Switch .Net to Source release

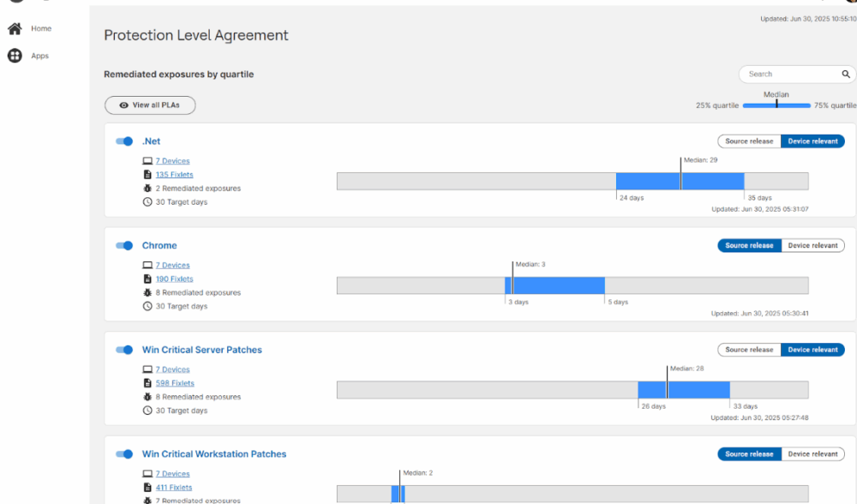(749, 141)
